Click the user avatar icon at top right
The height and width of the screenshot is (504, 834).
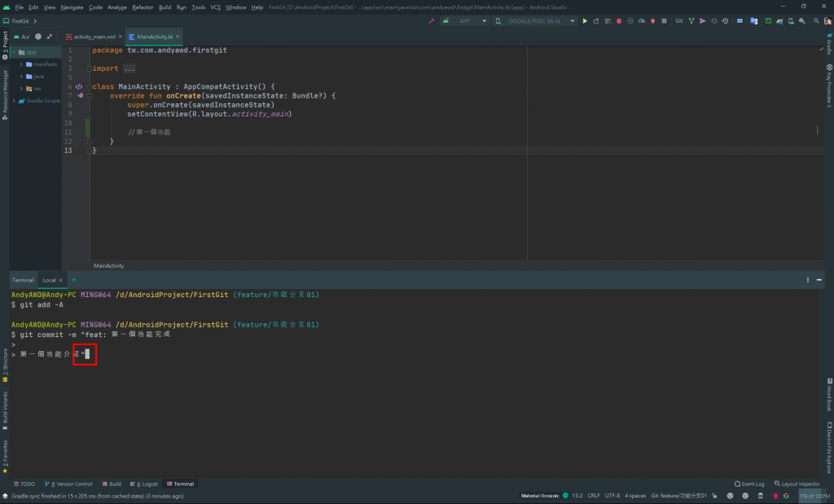pyautogui.click(x=827, y=21)
